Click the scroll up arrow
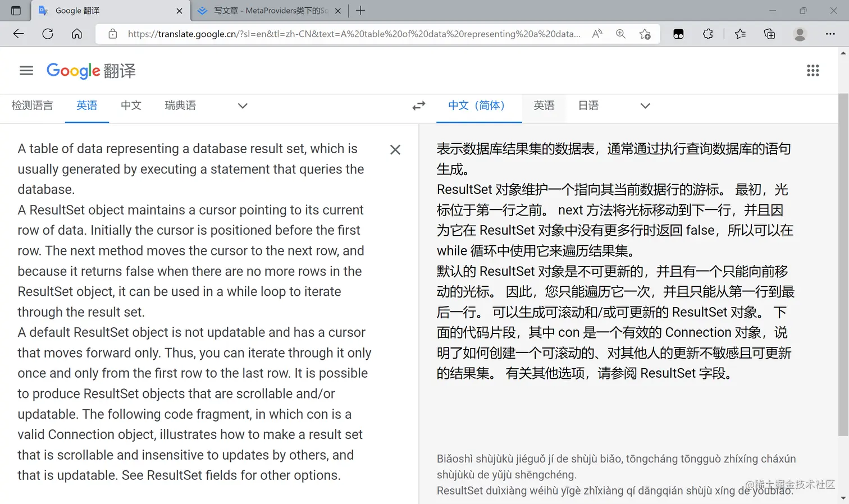 [x=843, y=53]
